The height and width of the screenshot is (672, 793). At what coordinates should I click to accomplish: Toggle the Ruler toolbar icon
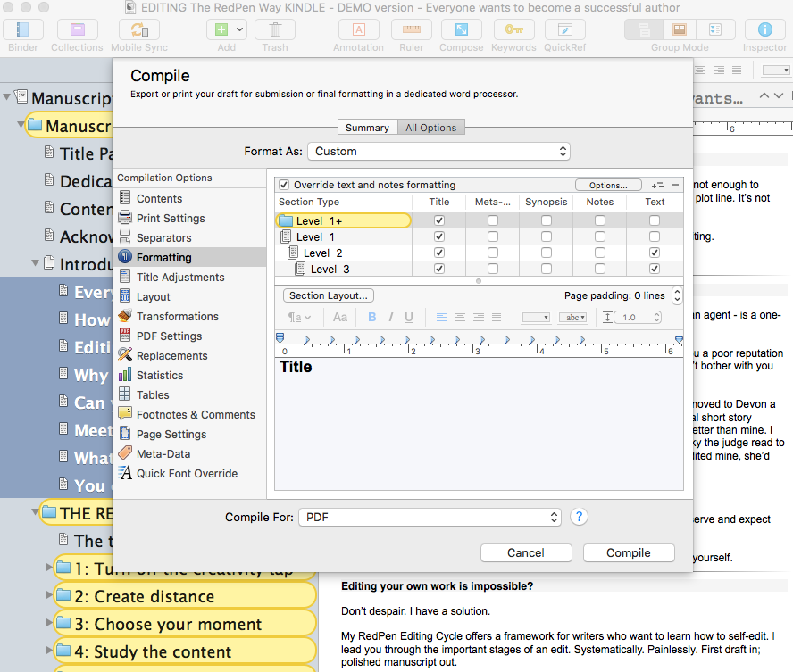pyautogui.click(x=411, y=29)
